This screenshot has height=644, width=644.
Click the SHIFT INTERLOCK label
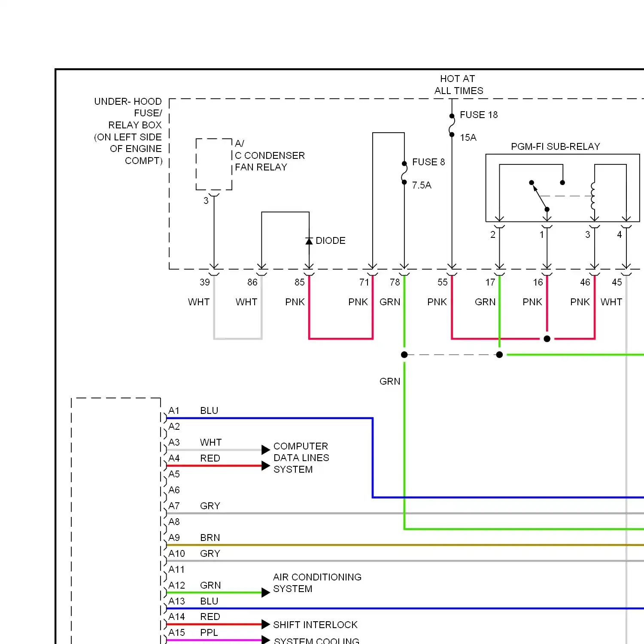point(316,625)
